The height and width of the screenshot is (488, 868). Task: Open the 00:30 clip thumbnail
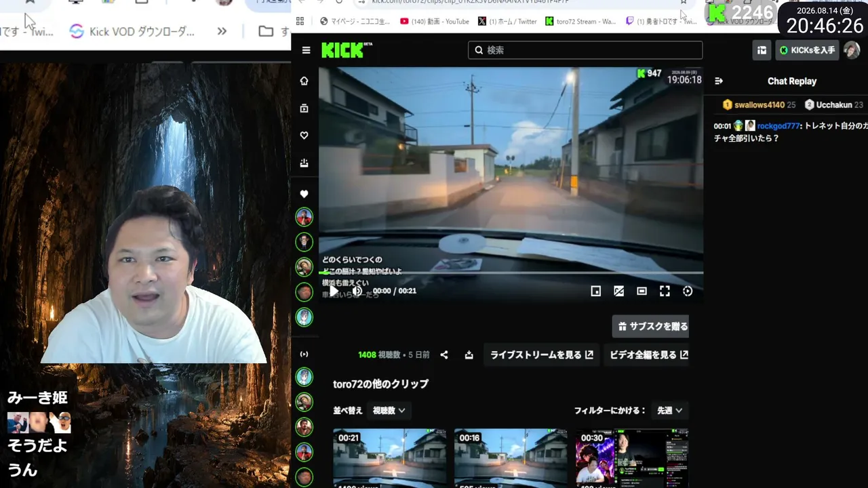click(x=632, y=458)
